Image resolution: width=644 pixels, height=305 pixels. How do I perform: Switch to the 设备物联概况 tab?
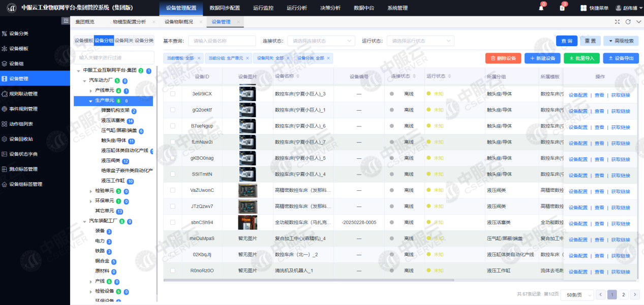[x=178, y=22]
